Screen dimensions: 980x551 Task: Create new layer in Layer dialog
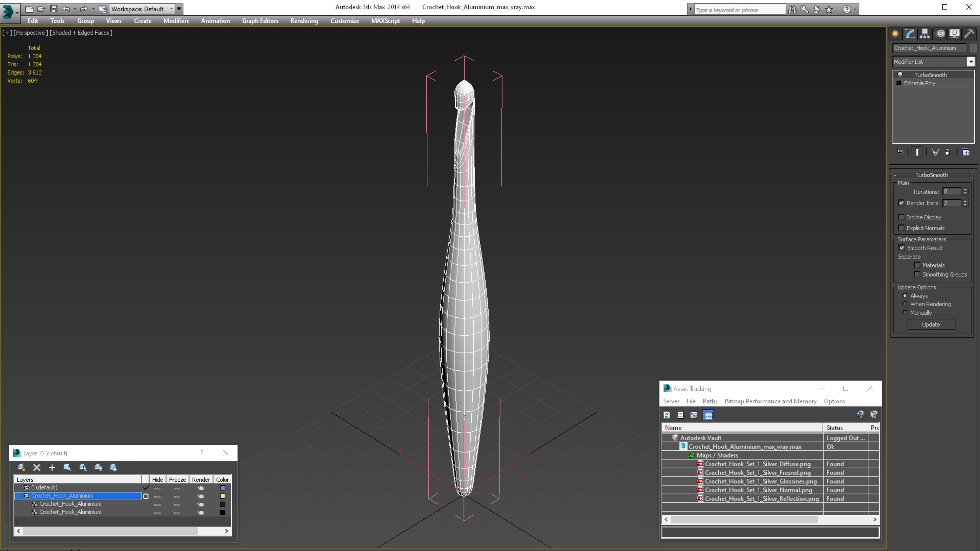coord(21,467)
